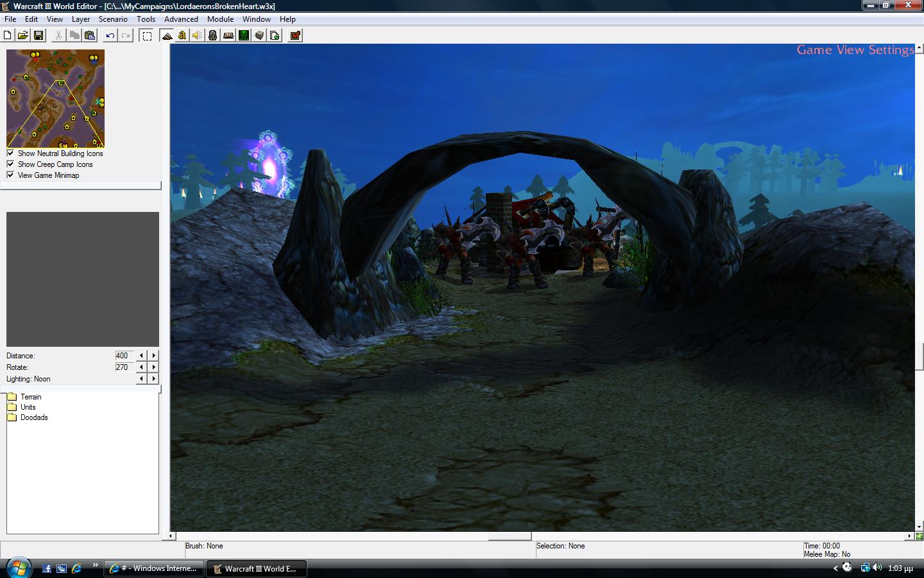Viewport: 924px width, 578px height.
Task: Decrease Rotate value with left arrow
Action: pos(142,367)
